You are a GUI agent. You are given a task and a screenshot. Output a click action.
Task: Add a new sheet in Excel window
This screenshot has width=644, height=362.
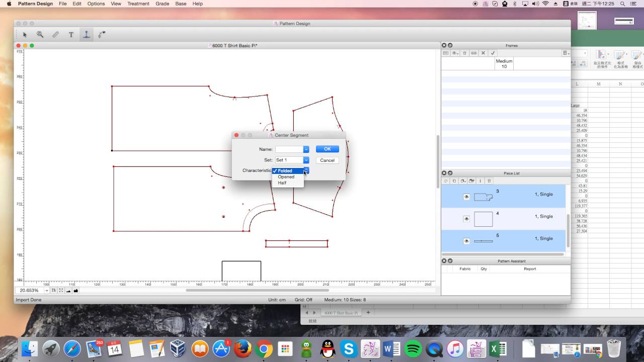(368, 313)
